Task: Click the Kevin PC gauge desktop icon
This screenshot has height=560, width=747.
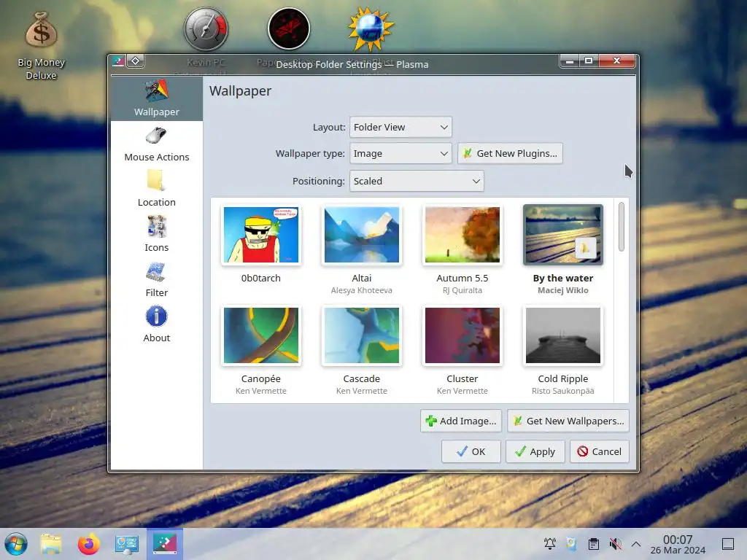Action: pos(206,29)
